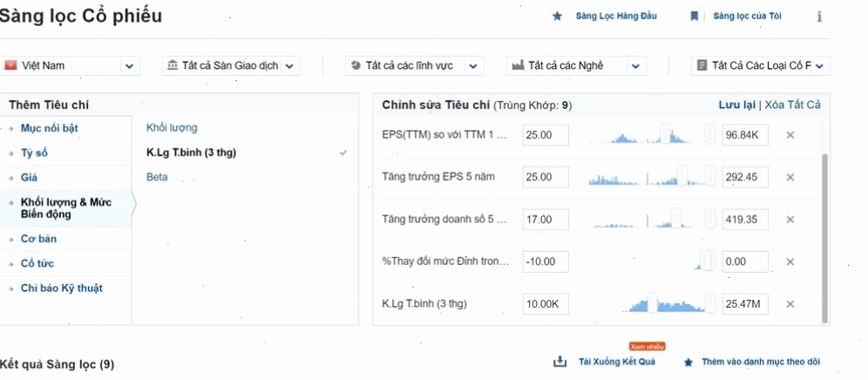The width and height of the screenshot is (868, 380).
Task: Click Thêm vào danh mục theo dõi
Action: [x=761, y=362]
